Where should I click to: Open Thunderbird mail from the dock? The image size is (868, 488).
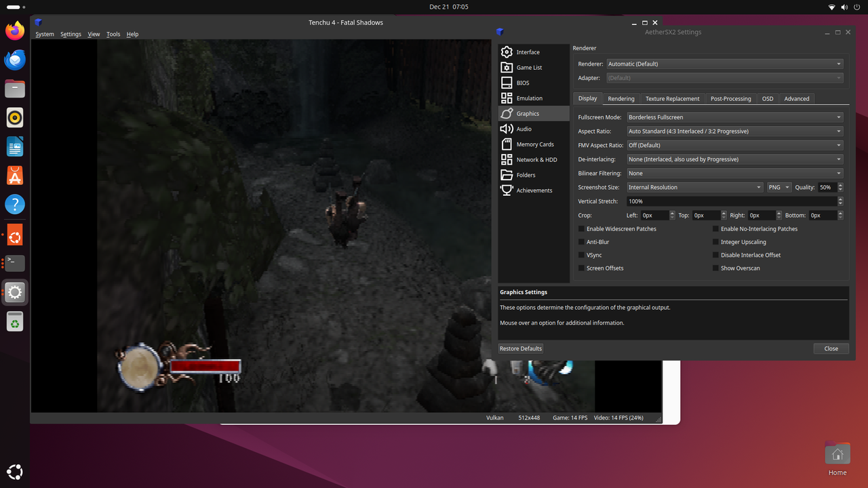[x=15, y=60]
